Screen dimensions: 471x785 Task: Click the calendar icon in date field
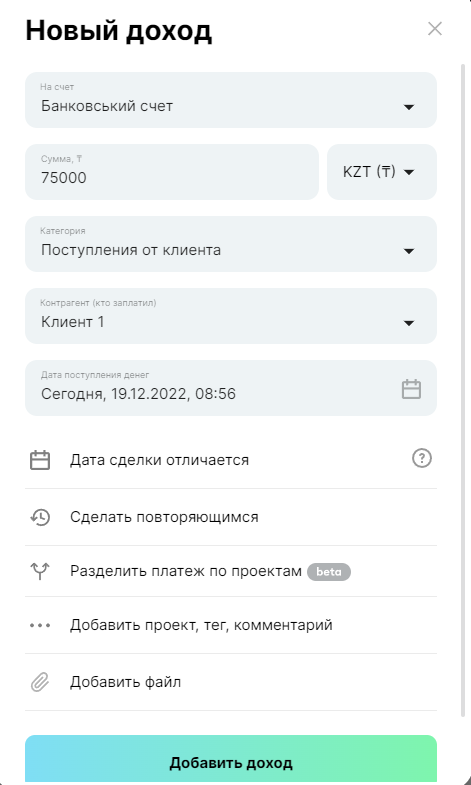coord(411,389)
